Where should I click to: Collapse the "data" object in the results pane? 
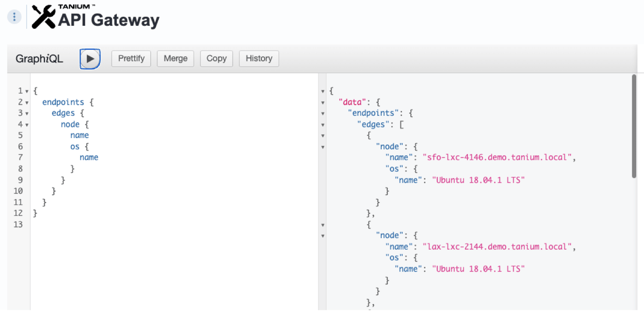(323, 103)
